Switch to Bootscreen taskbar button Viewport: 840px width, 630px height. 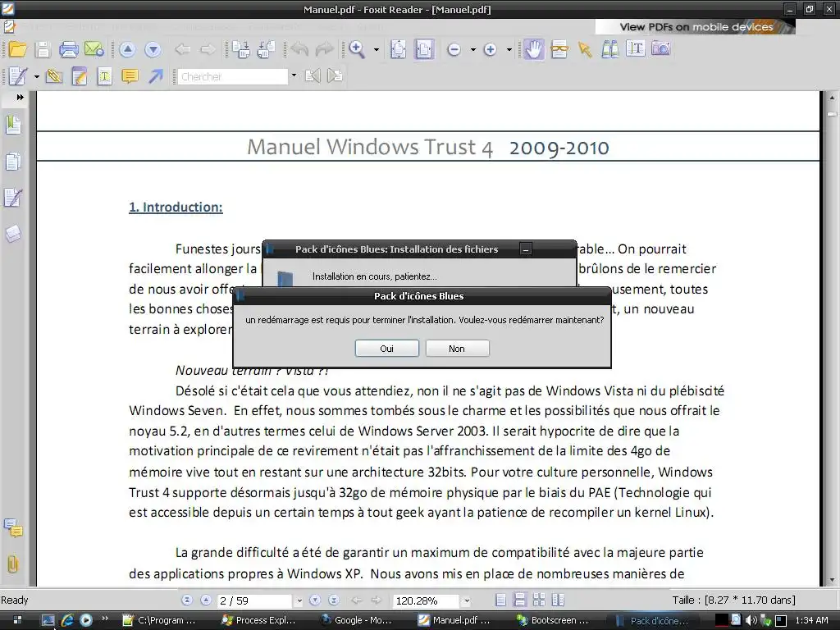(x=553, y=620)
